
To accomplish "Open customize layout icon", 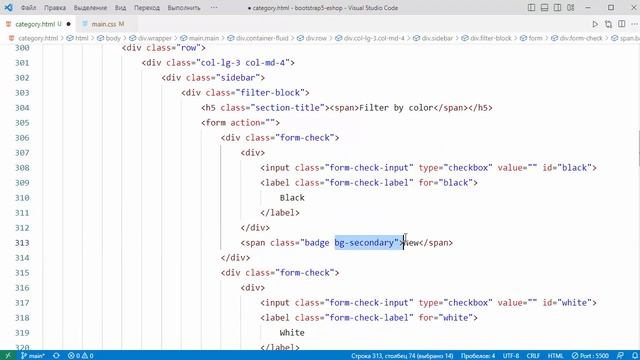I will (571, 8).
